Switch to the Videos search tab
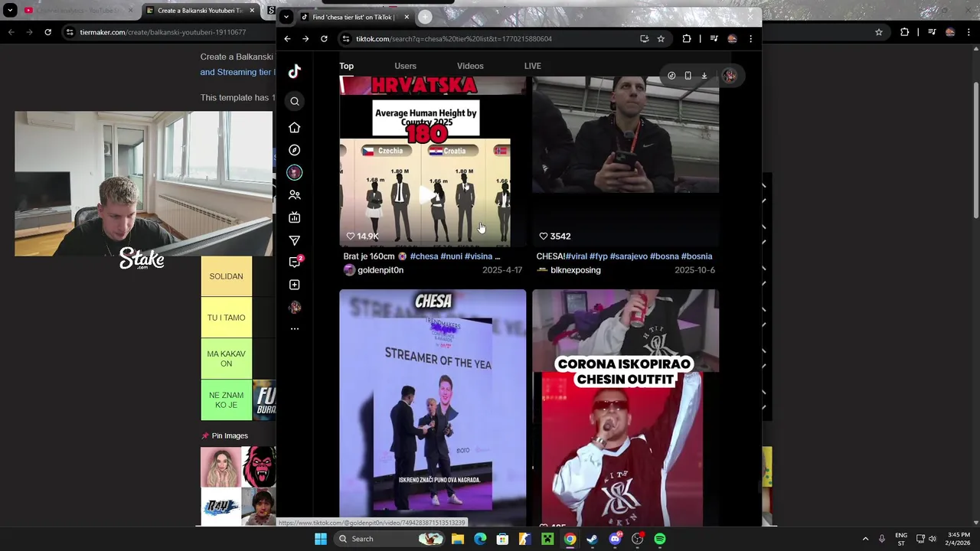This screenshot has height=551, width=980. [470, 66]
